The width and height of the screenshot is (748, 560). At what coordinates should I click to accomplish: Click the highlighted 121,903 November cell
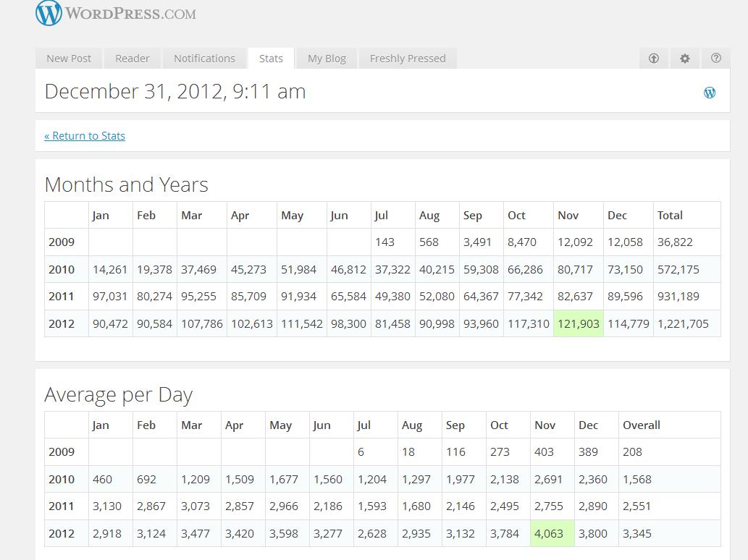[578, 323]
